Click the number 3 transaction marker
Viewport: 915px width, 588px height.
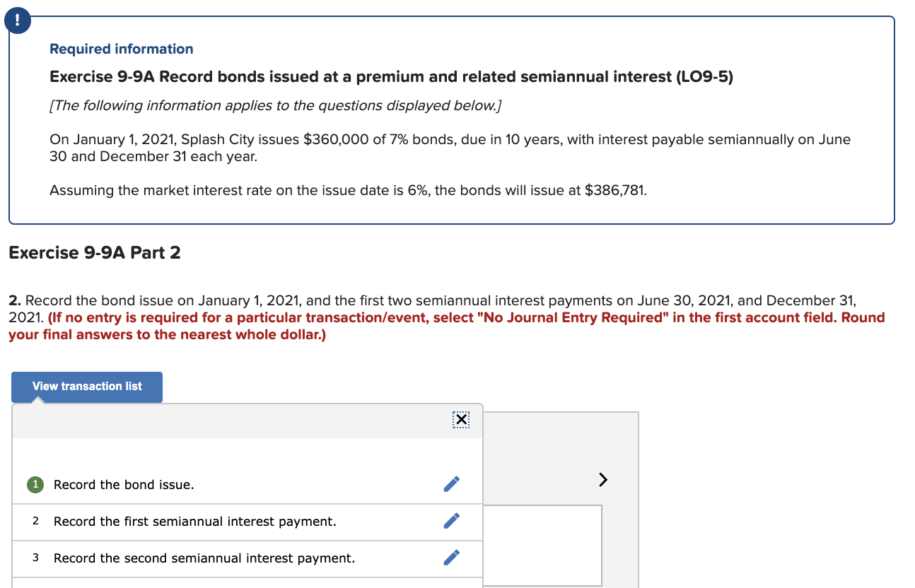click(35, 558)
